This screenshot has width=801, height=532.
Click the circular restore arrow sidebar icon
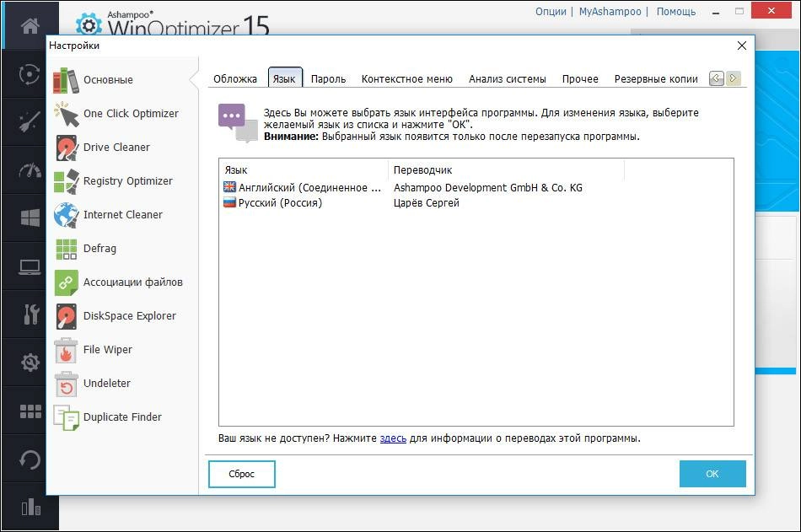30,459
